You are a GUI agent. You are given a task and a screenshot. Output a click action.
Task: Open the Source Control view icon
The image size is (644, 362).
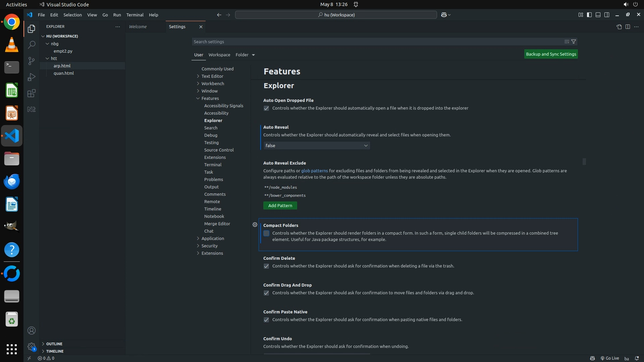tap(31, 61)
